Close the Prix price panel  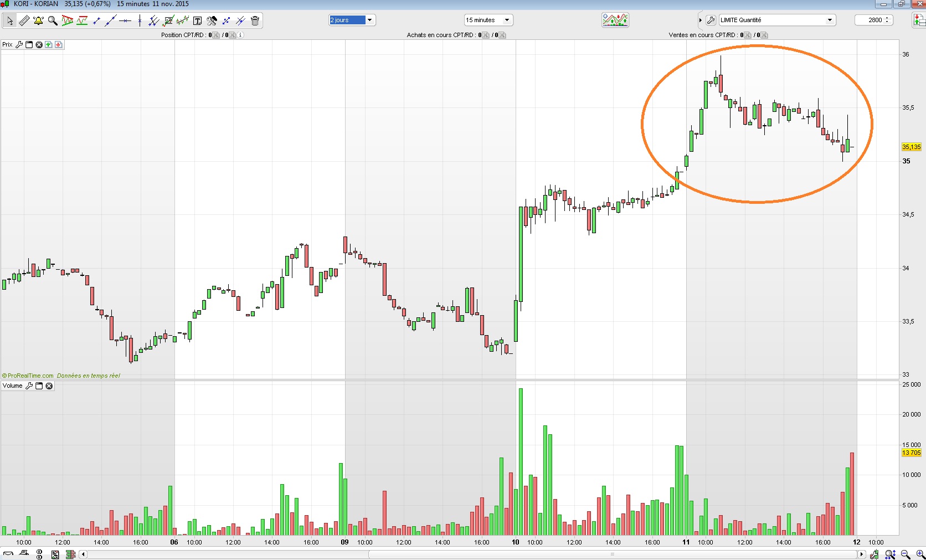click(39, 44)
